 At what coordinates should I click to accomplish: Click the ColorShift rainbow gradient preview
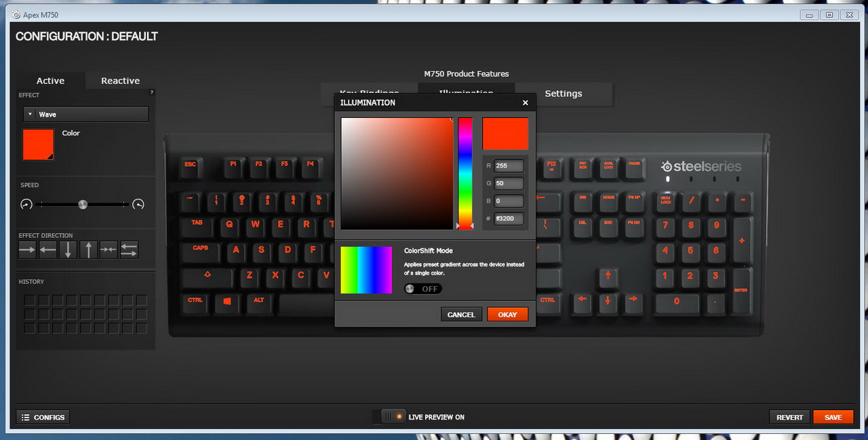coord(366,270)
